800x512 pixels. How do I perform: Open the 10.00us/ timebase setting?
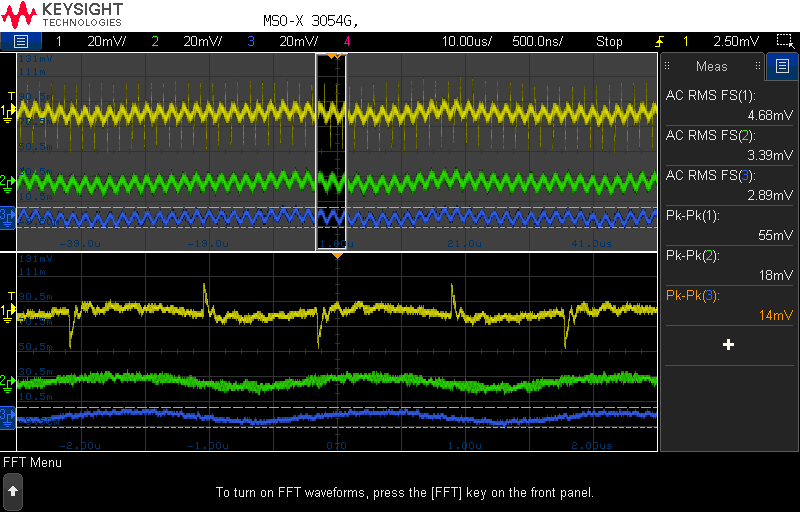466,41
